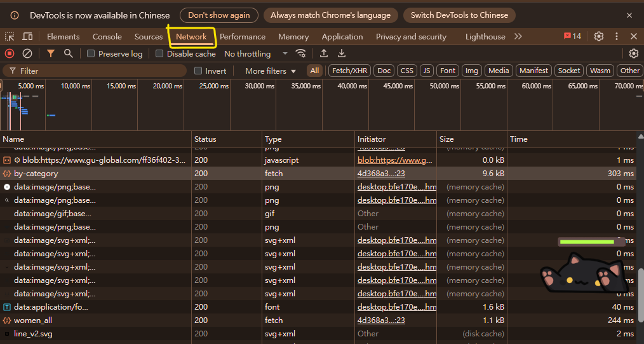Select the All request type filter
Screen dimensions: 644x344
(314, 71)
